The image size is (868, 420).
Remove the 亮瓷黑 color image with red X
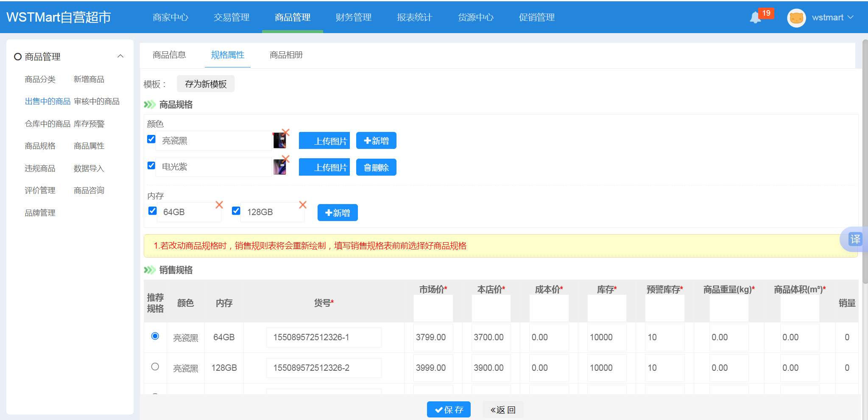(286, 132)
